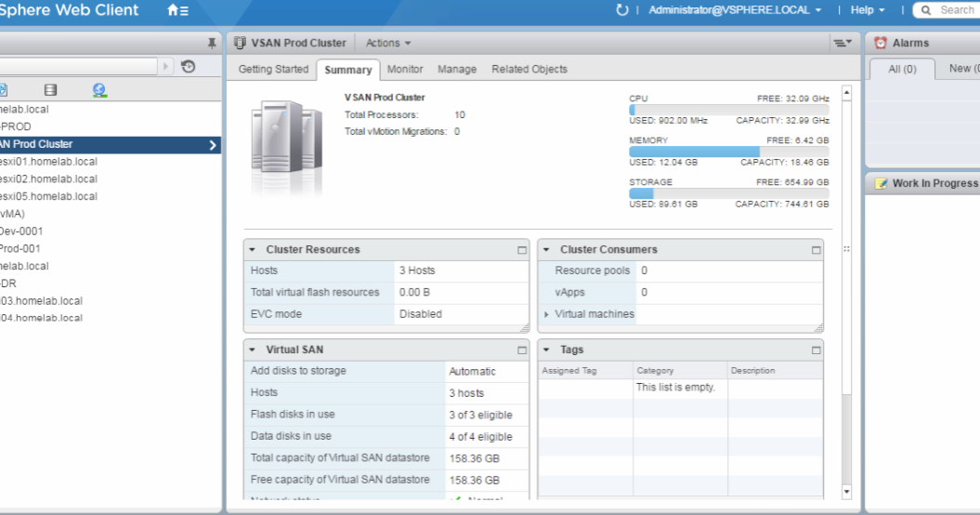Select esxi01.homelab.local host
The width and height of the screenshot is (980, 515).
48,162
